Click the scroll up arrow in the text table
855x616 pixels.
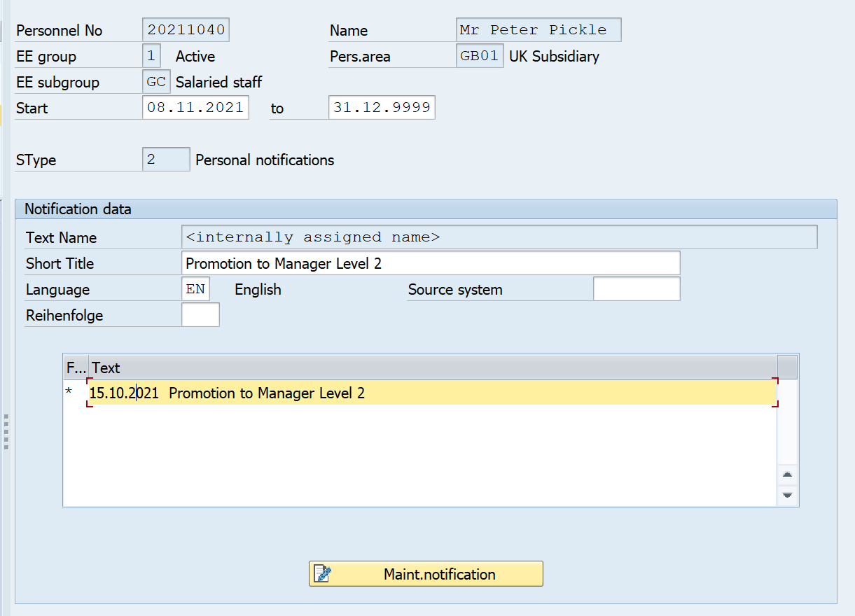[x=788, y=475]
